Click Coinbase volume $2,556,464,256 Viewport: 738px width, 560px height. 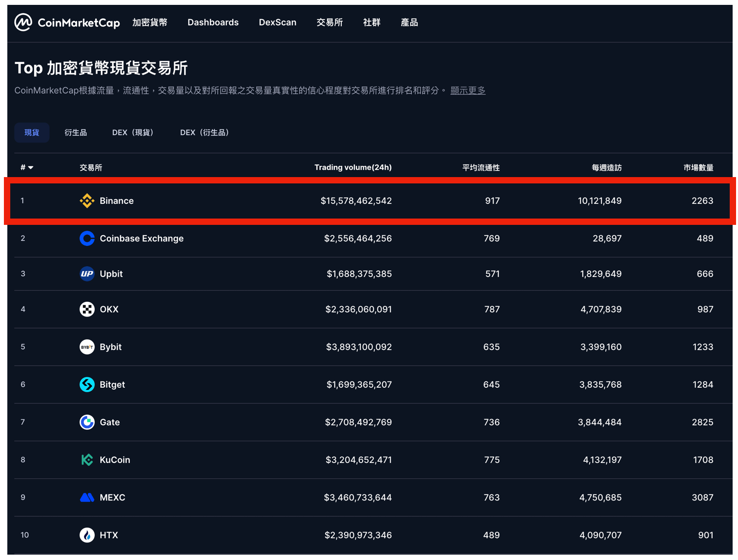coord(358,239)
